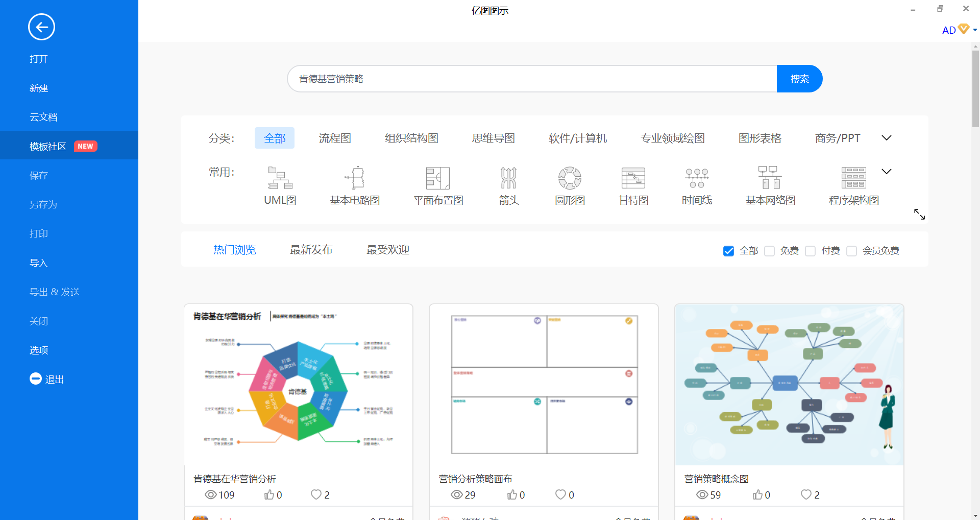Select the 基本电路图 icon

click(x=355, y=178)
